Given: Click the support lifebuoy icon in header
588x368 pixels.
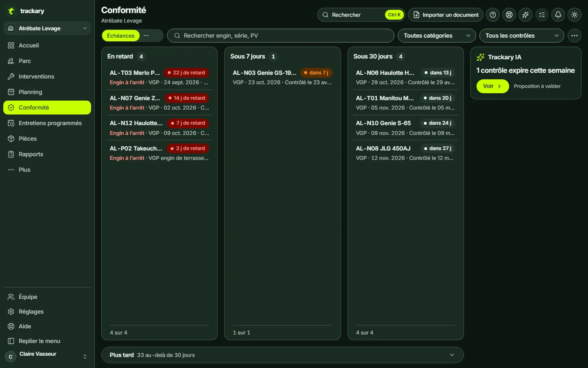Looking at the screenshot, I should (x=509, y=15).
